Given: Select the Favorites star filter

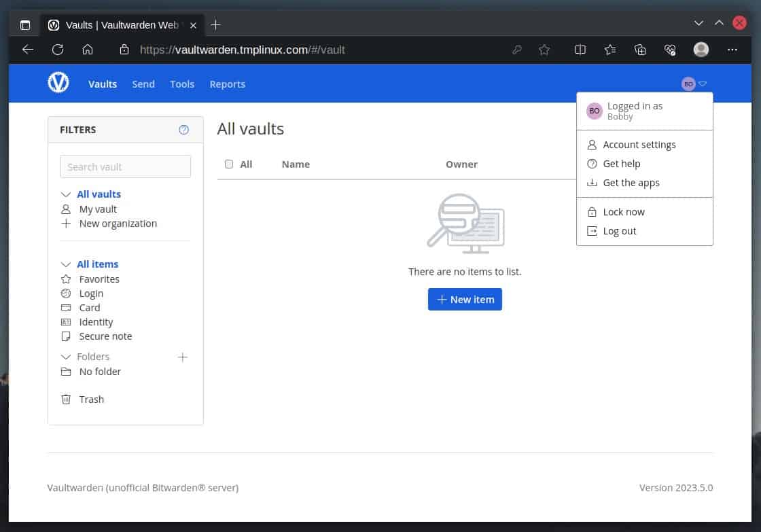Looking at the screenshot, I should pyautogui.click(x=99, y=279).
